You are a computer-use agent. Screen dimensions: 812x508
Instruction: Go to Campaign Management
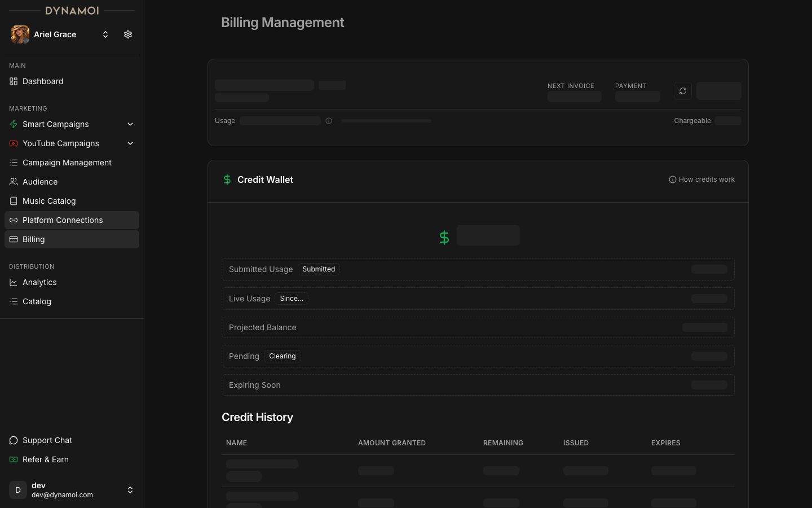tap(67, 163)
